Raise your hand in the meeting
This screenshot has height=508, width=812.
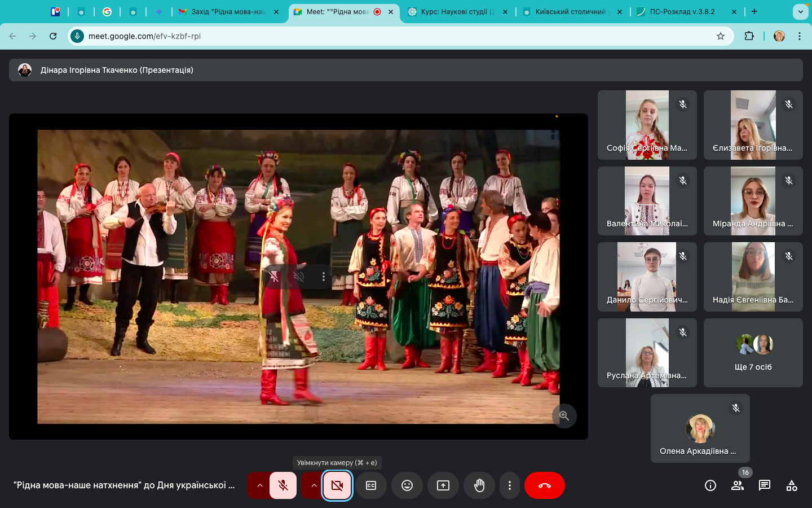(x=479, y=485)
